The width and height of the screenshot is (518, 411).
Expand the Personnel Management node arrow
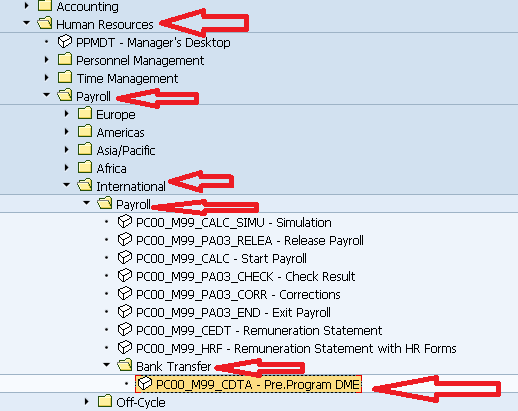46,60
